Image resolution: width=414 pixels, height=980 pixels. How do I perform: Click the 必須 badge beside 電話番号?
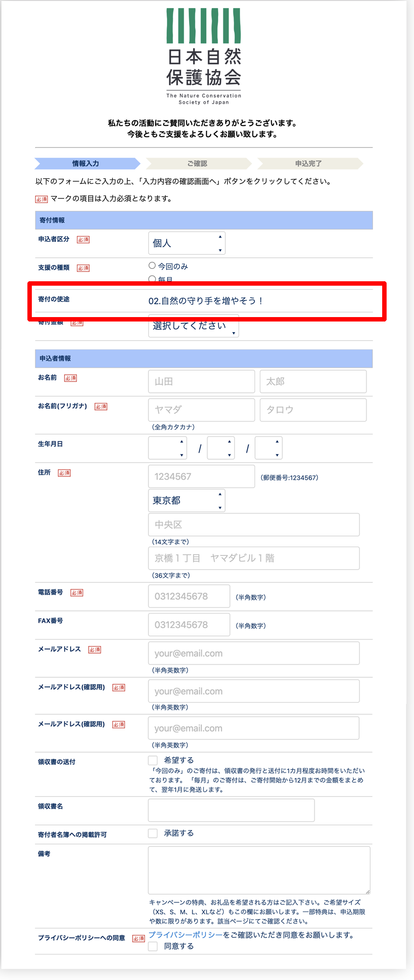click(77, 593)
